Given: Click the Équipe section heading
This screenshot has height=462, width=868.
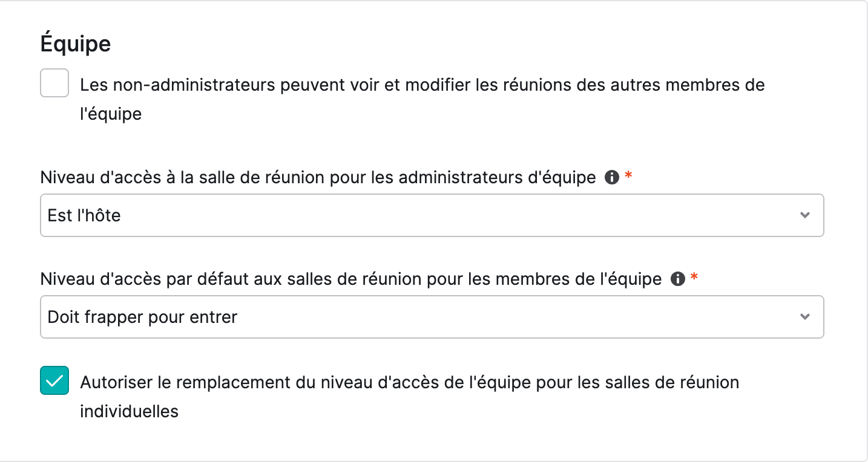Looking at the screenshot, I should pos(76,44).
